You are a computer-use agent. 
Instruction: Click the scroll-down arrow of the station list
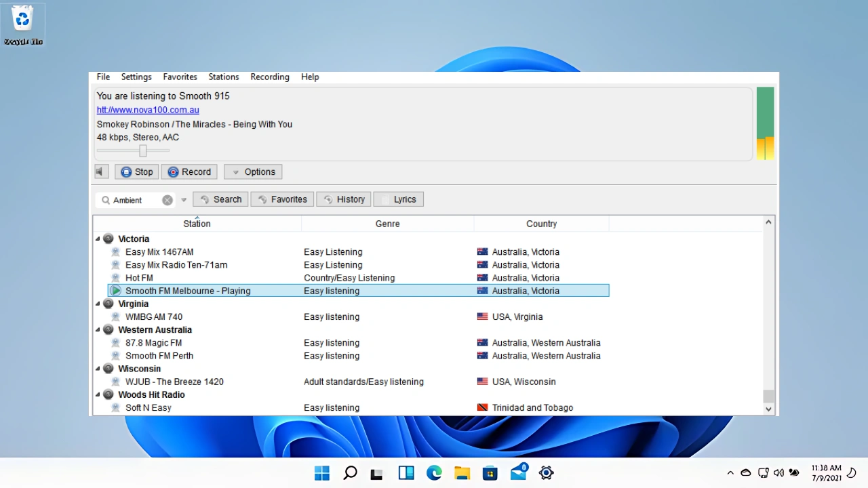tap(768, 409)
